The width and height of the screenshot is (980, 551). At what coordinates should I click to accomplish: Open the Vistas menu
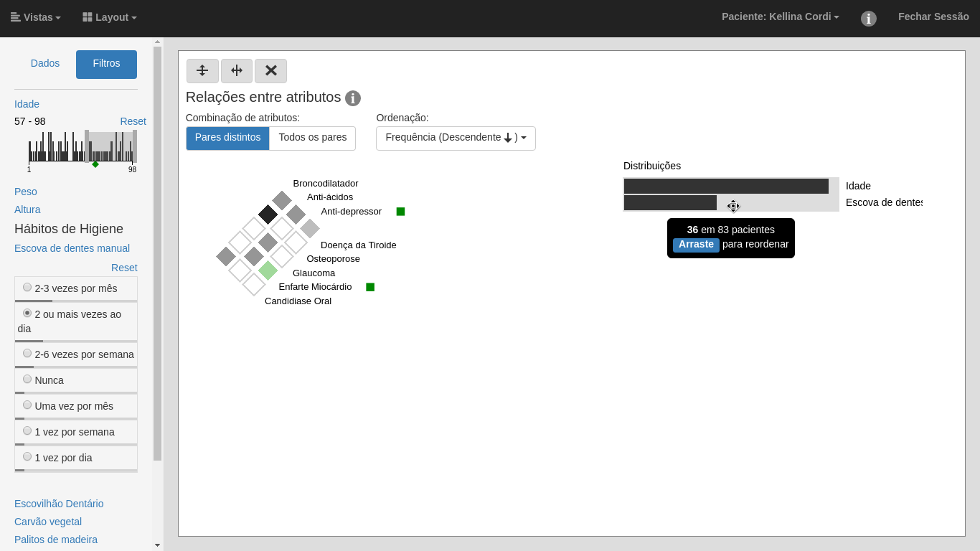tap(36, 17)
